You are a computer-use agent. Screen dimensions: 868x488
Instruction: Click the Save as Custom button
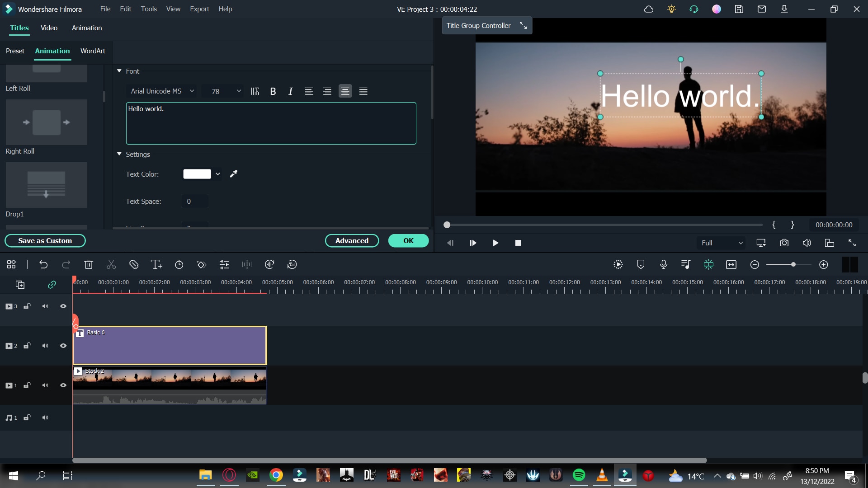45,241
